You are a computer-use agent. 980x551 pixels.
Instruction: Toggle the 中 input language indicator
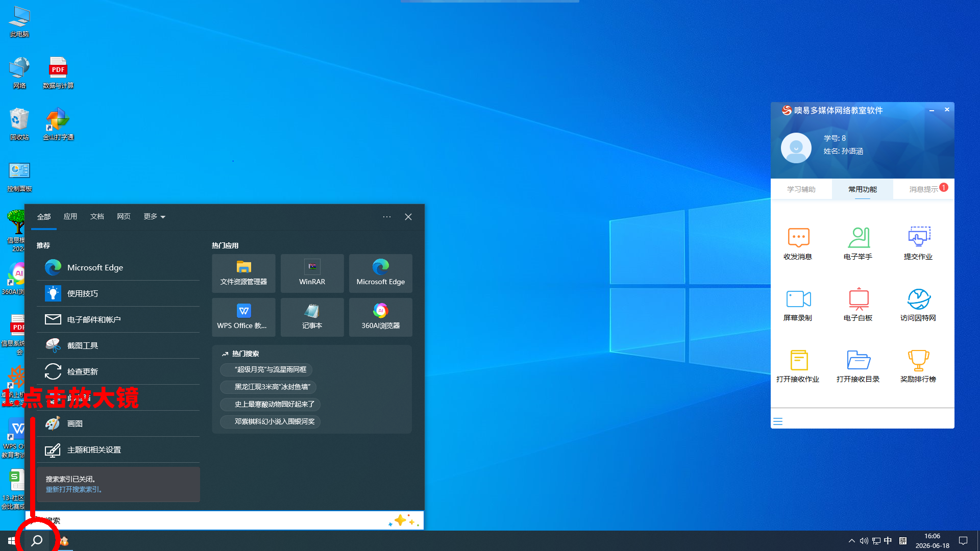[x=888, y=541]
